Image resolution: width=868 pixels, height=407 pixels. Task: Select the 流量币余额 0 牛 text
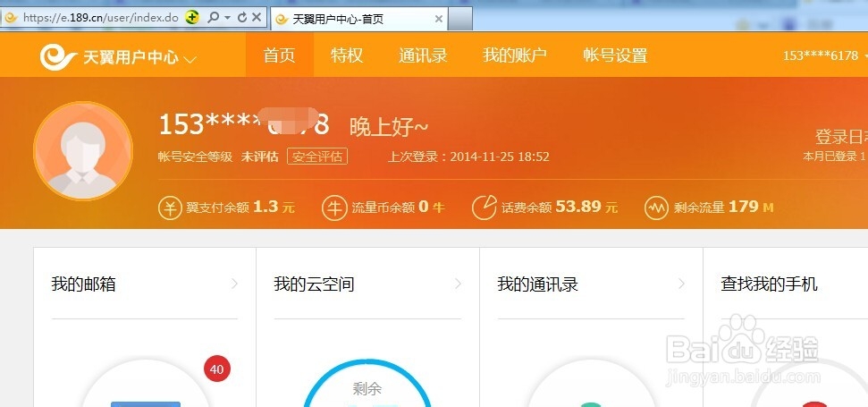pos(398,208)
